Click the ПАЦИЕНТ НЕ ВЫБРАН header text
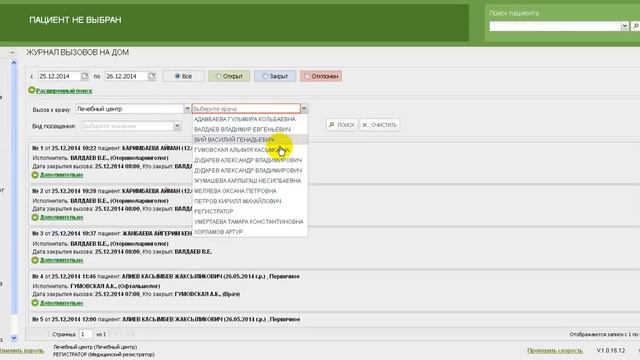The width and height of the screenshot is (640, 360). point(75,20)
